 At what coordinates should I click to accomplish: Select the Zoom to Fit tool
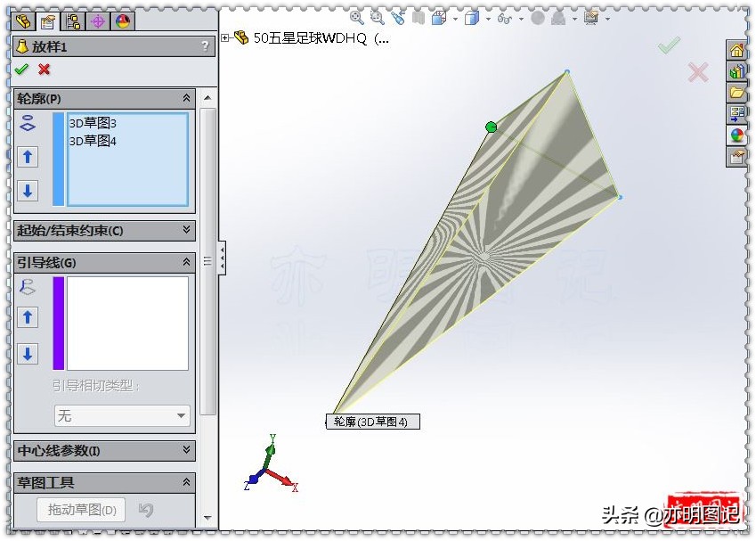point(355,16)
